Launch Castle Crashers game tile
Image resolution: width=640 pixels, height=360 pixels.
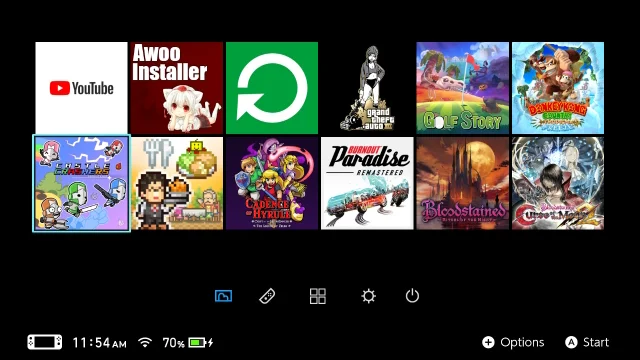(81, 183)
